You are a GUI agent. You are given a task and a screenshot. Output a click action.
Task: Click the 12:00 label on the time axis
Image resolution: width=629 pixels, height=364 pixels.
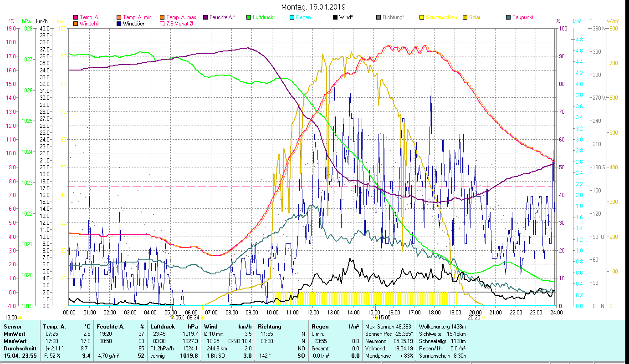(x=313, y=312)
